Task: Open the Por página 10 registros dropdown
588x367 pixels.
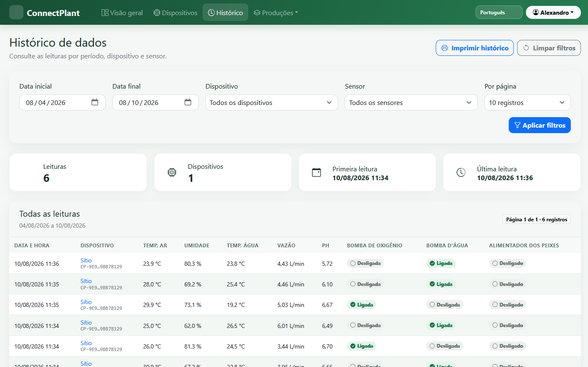Action: [528, 102]
